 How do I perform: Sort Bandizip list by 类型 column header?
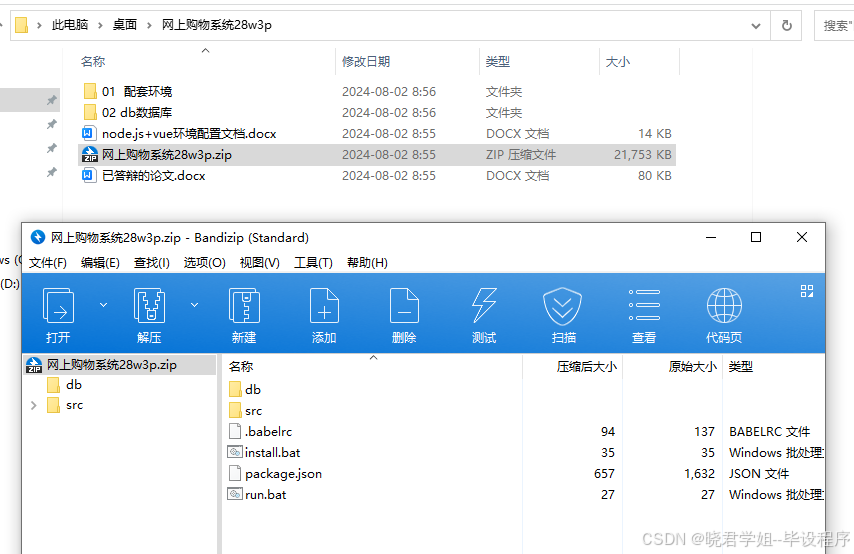click(x=774, y=367)
